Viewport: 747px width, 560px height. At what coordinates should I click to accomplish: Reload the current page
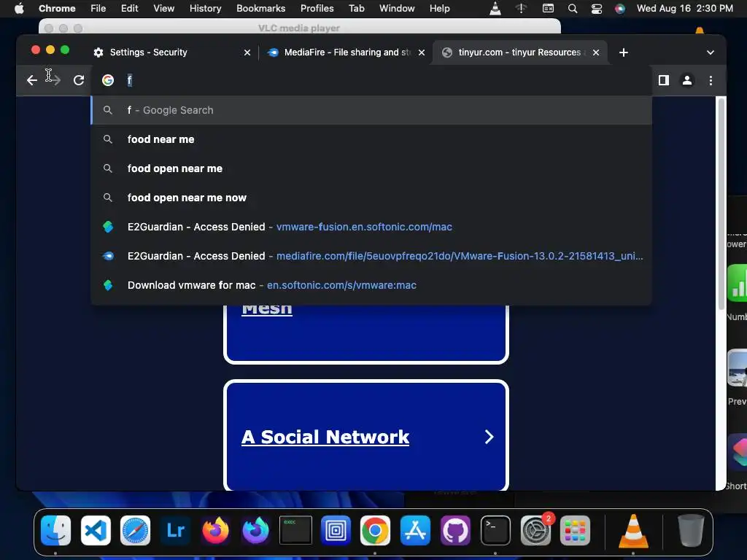click(x=79, y=80)
